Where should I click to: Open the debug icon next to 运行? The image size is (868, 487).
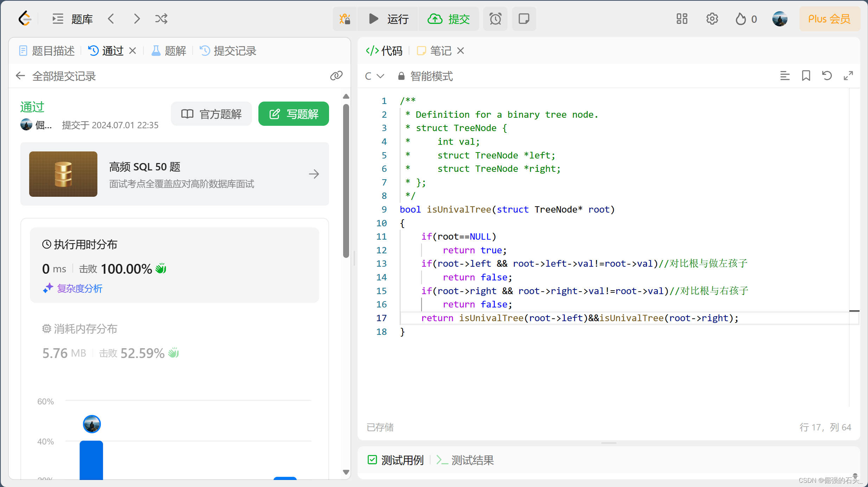(345, 19)
